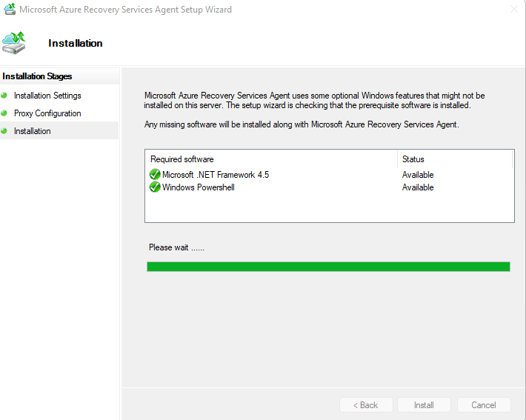The width and height of the screenshot is (526, 420).
Task: Click the Please wait status text
Action: [176, 247]
